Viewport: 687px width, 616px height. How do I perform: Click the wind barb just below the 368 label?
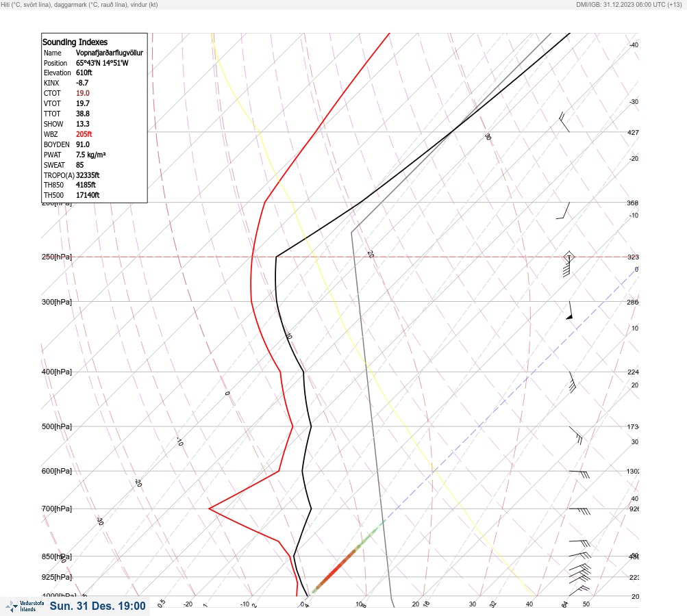563,211
